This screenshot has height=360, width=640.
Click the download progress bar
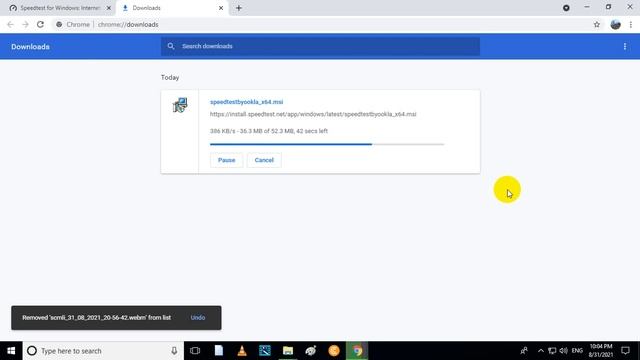[327, 144]
